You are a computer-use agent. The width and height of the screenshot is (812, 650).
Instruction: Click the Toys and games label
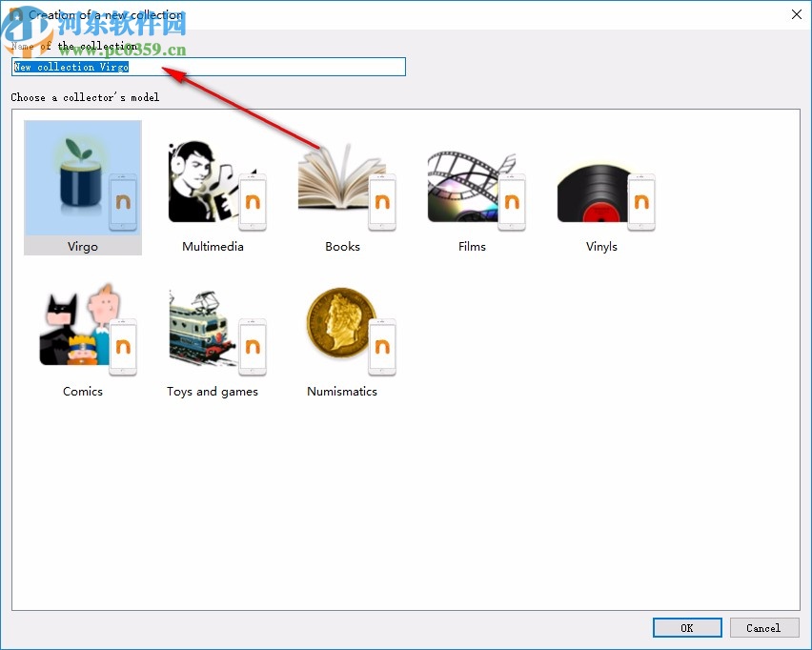(213, 392)
